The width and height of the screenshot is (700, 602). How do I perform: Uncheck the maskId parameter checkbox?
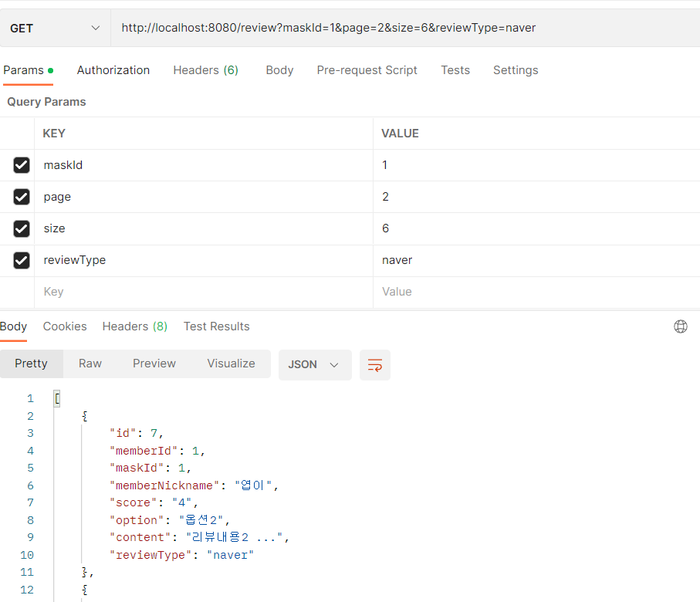22,165
